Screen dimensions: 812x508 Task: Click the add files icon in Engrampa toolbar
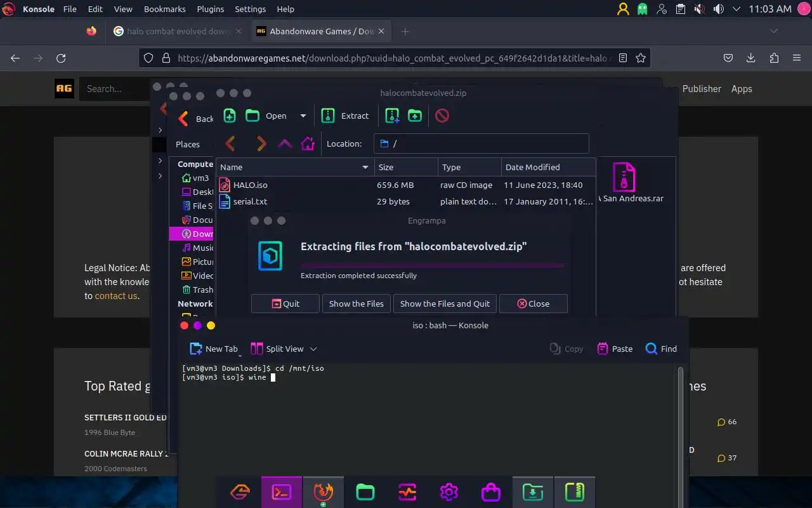pos(230,116)
